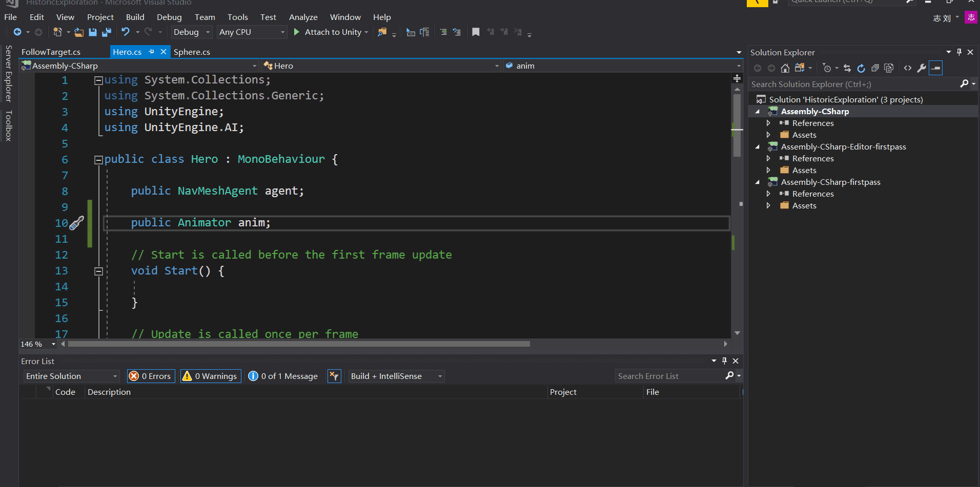
Task: Click the Collapse All icon in Solution Explorer
Action: 875,68
